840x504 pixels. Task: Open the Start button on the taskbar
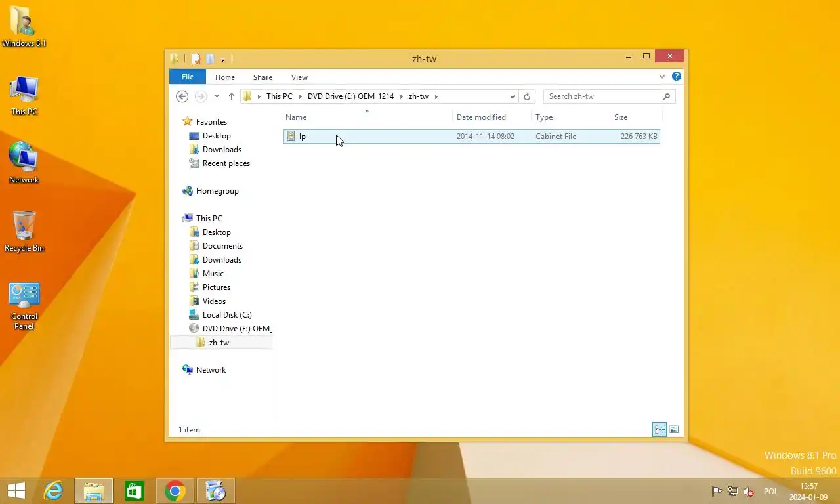click(x=16, y=491)
